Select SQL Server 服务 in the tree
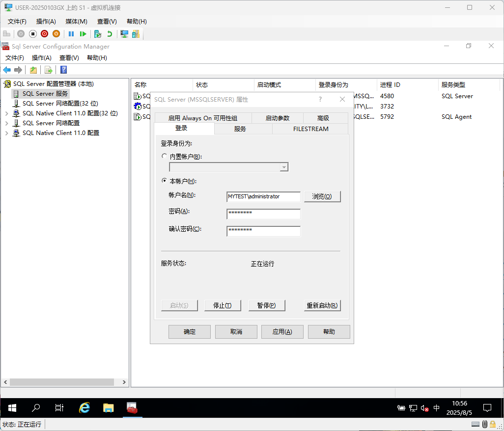This screenshot has width=504, height=431. pos(45,94)
